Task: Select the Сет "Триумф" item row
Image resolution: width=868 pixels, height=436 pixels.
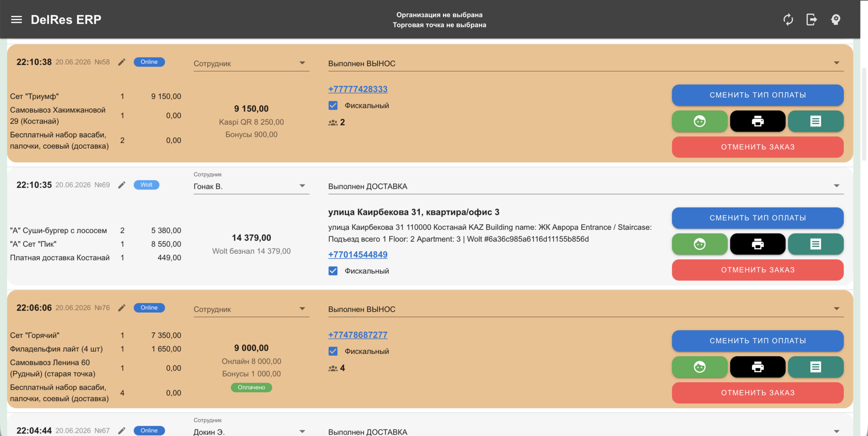Action: pos(95,96)
